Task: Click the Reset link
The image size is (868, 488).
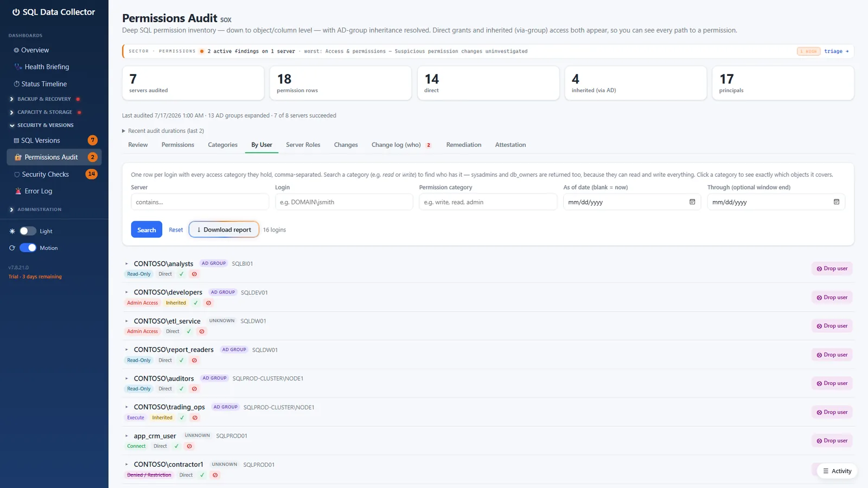Action: click(x=176, y=230)
